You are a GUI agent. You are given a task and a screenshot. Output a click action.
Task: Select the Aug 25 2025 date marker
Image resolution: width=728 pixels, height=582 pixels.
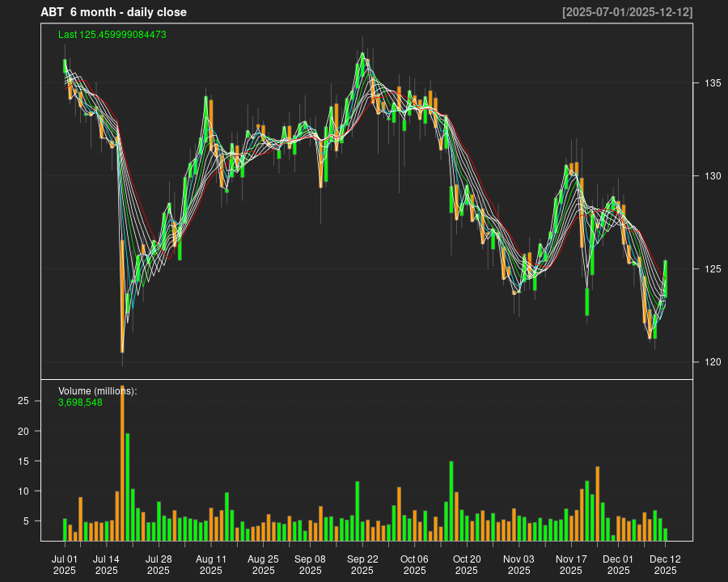click(x=263, y=564)
